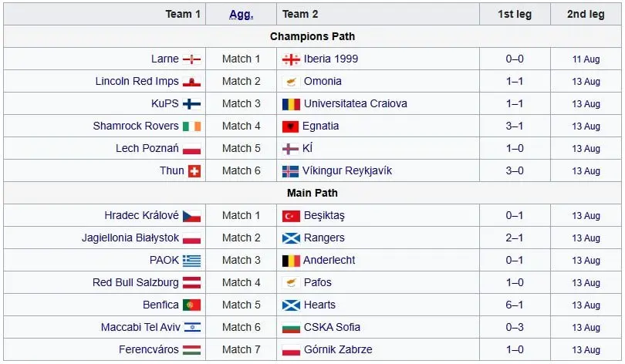This screenshot has width=625, height=364.
Task: Open the Agg. column header link
Action: [x=242, y=15]
